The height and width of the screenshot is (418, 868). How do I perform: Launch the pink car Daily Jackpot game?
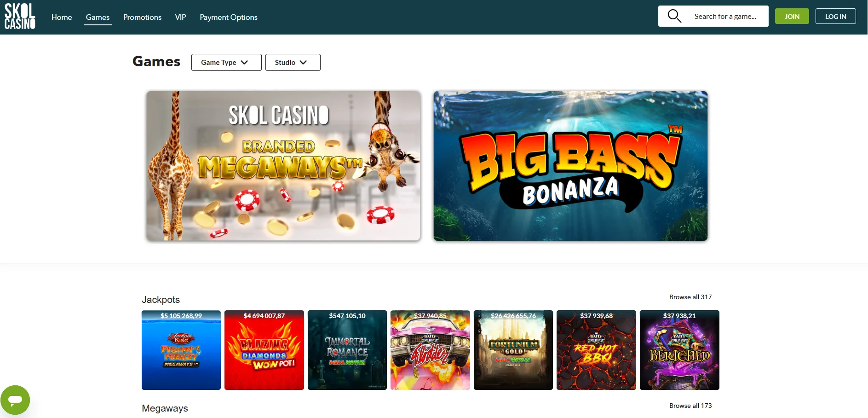pos(430,350)
